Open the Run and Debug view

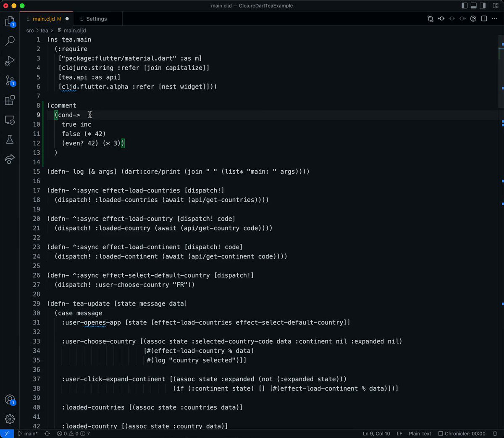[x=10, y=61]
